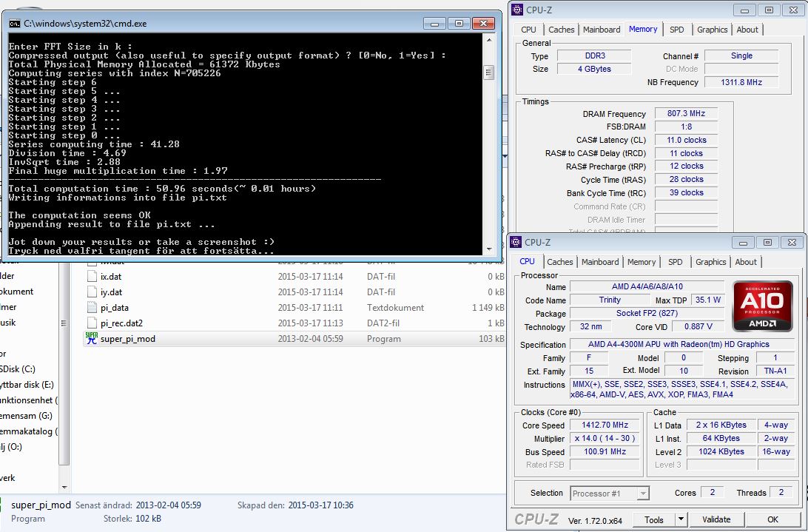Viewport: 808px width, 532px height.
Task: Click the Max TDP value 35.1 W
Action: (707, 300)
